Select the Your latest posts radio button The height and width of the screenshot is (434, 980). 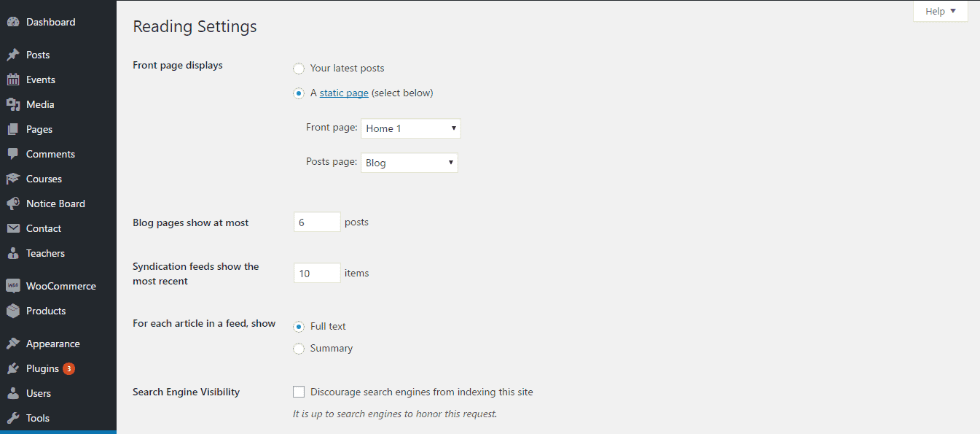[299, 68]
